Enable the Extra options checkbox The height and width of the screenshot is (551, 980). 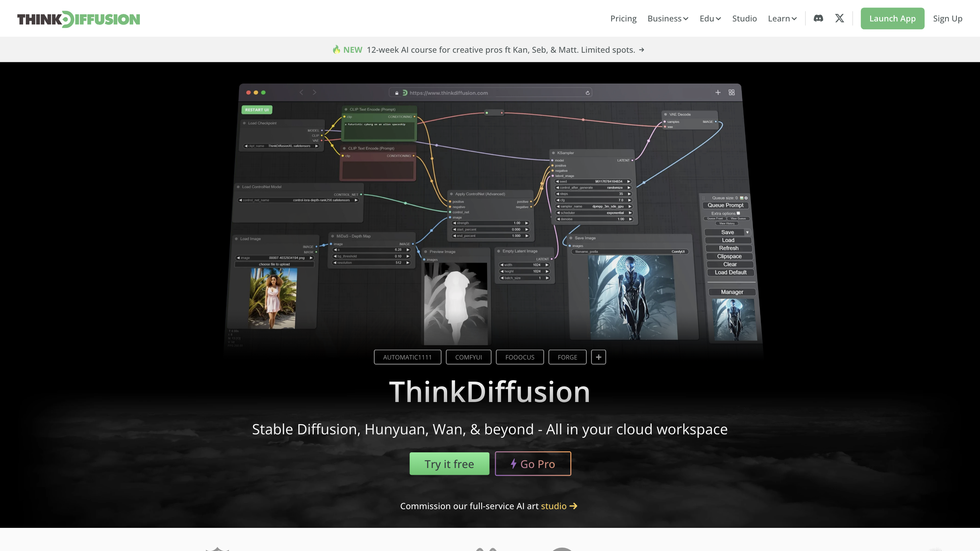pyautogui.click(x=738, y=213)
